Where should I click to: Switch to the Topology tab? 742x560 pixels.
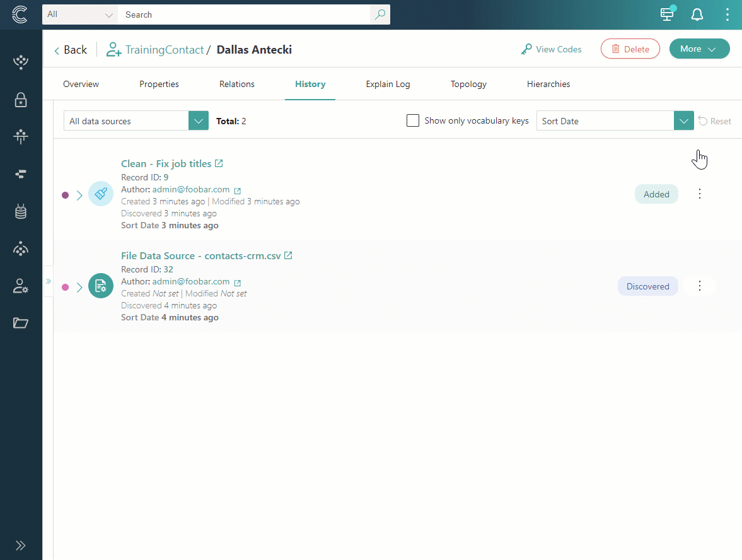coord(468,84)
